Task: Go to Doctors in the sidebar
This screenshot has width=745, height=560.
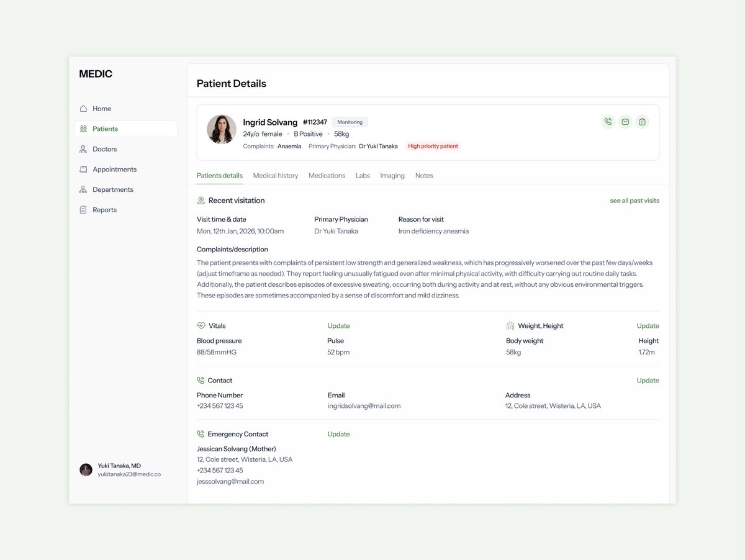Action: coord(125,149)
